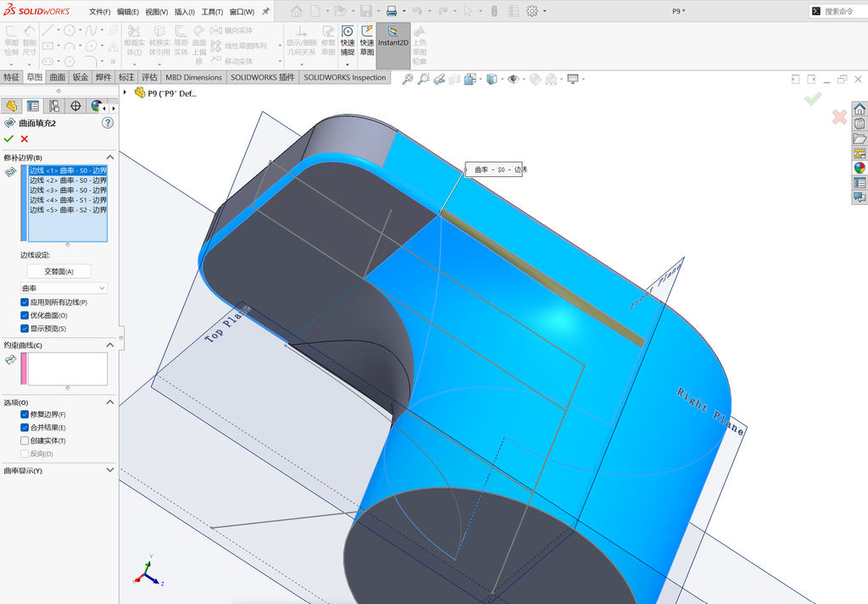Click the Quick Snaps (快速捕捉) icon
The image size is (868, 604).
348,31
